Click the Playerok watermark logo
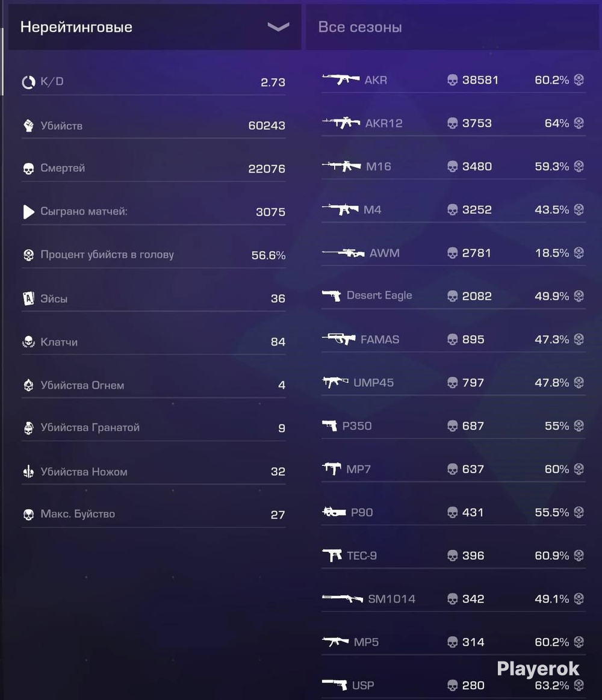Screen dimensions: 602x700 tap(538, 669)
